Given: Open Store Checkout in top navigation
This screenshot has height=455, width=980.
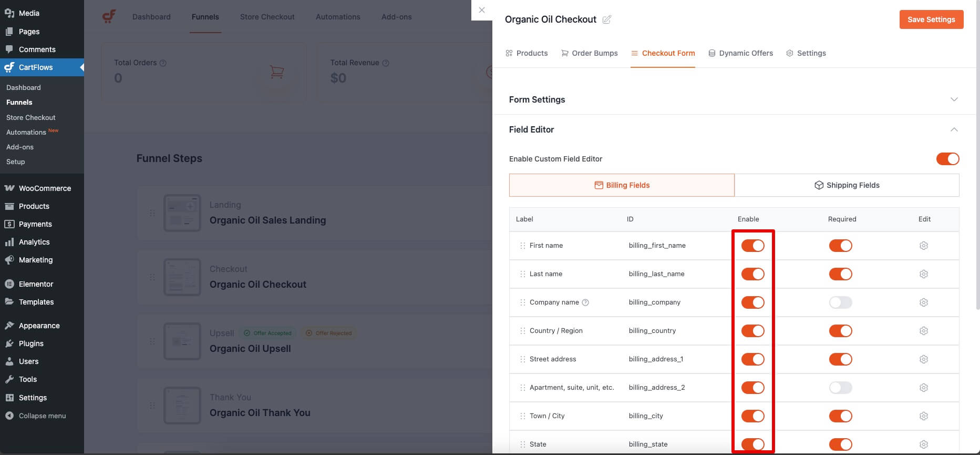Looking at the screenshot, I should pyautogui.click(x=267, y=17).
